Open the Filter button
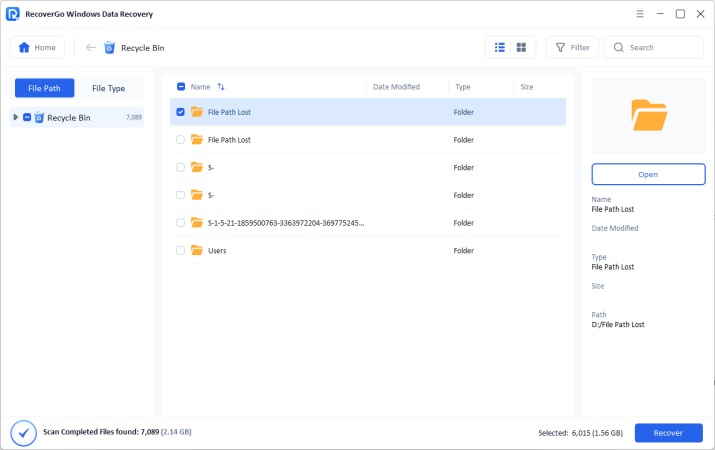Viewport: 715px width, 450px height. (572, 47)
